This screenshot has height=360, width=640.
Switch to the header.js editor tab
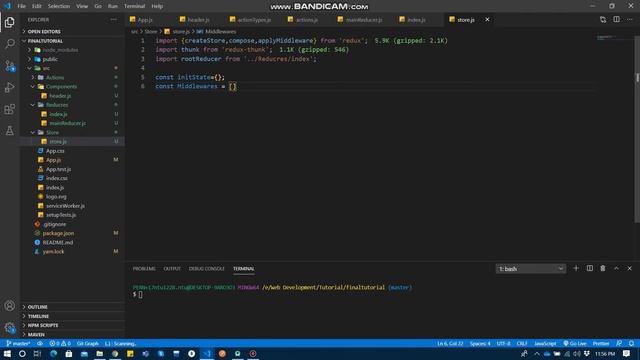click(x=198, y=20)
